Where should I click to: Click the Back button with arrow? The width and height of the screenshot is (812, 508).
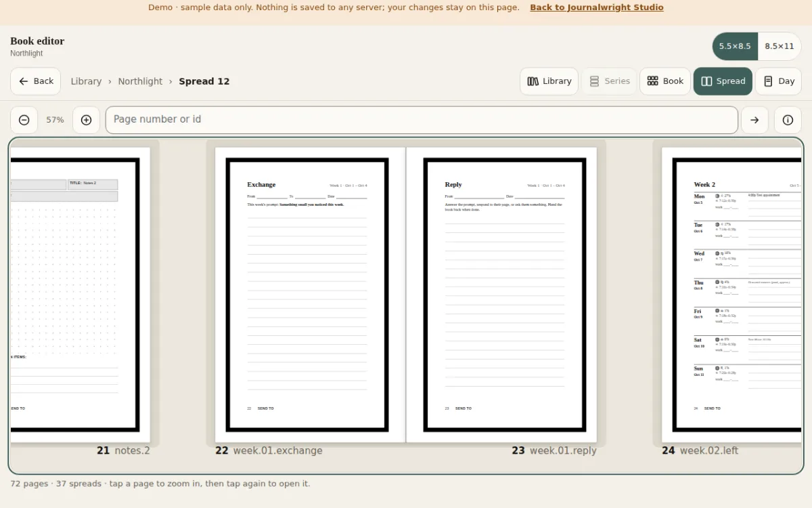click(x=35, y=81)
